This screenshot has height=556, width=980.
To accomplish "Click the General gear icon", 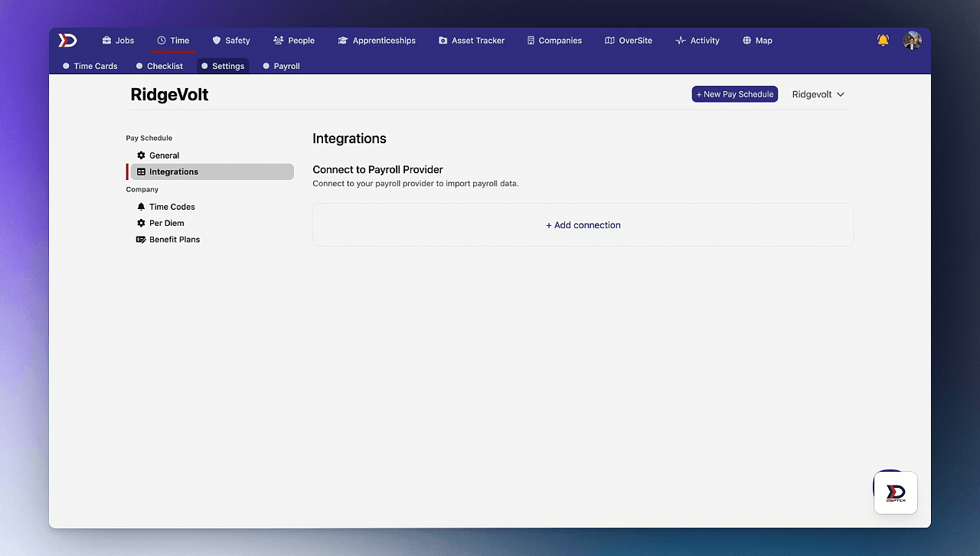I will [x=141, y=155].
